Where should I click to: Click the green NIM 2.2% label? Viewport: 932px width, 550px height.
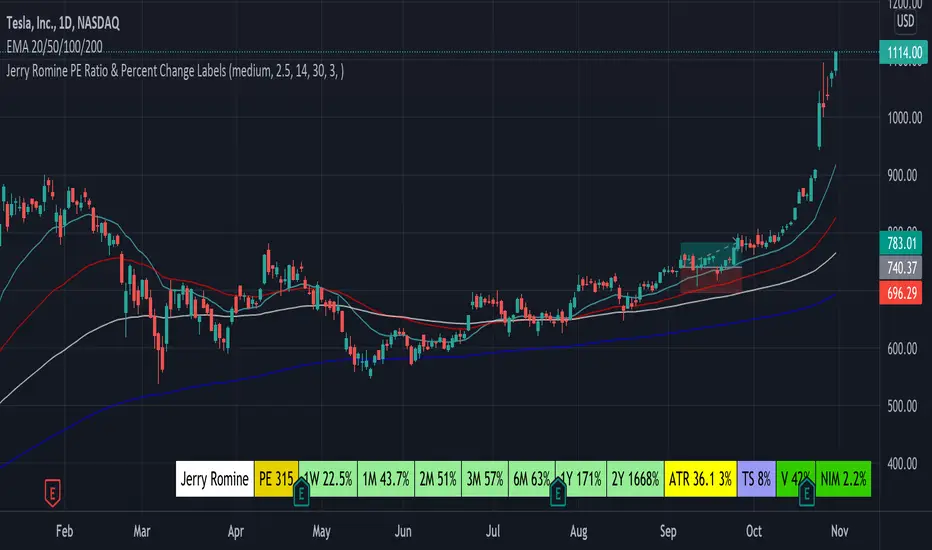843,480
